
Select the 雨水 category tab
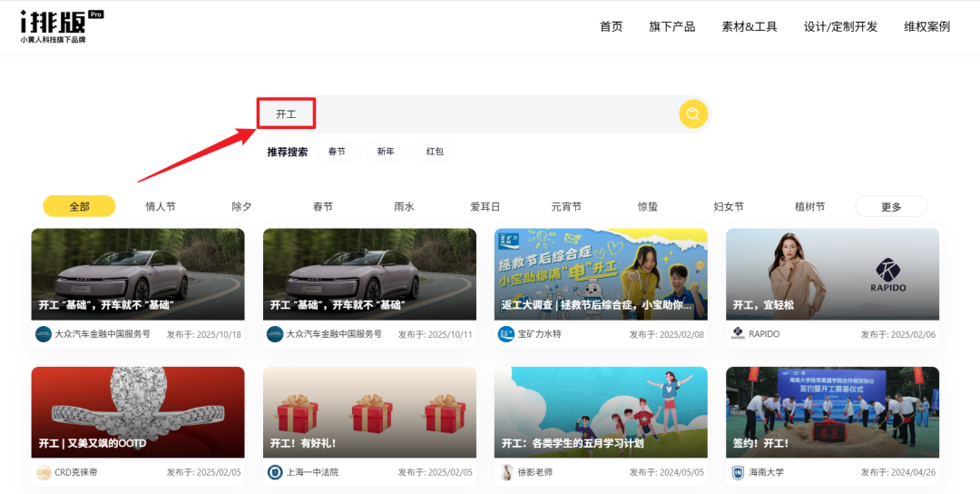tap(405, 206)
